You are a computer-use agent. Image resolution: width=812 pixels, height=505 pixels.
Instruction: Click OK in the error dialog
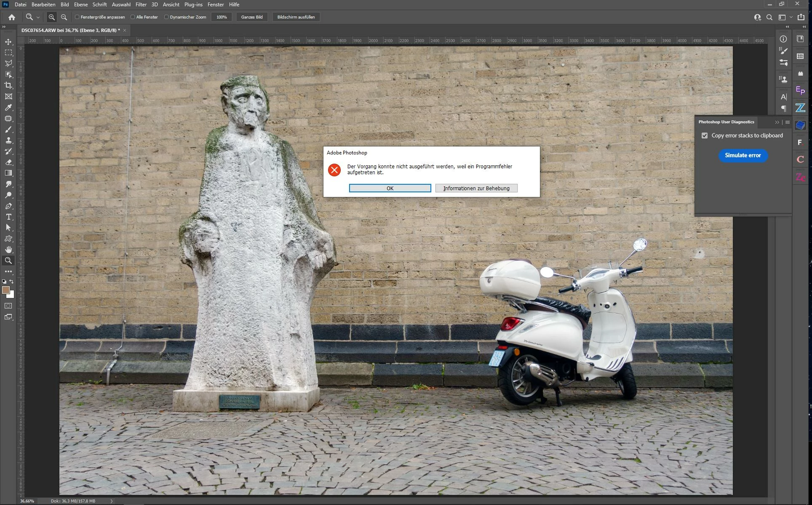[390, 188]
